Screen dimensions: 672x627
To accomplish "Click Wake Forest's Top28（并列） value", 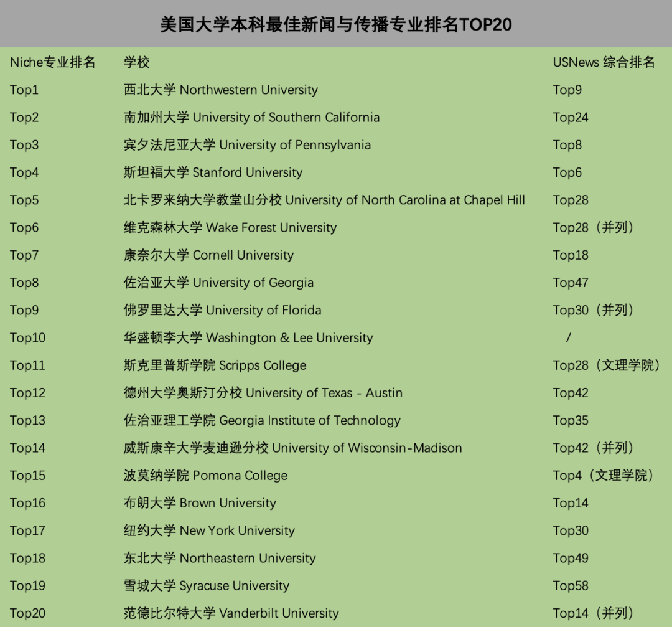I will click(594, 228).
